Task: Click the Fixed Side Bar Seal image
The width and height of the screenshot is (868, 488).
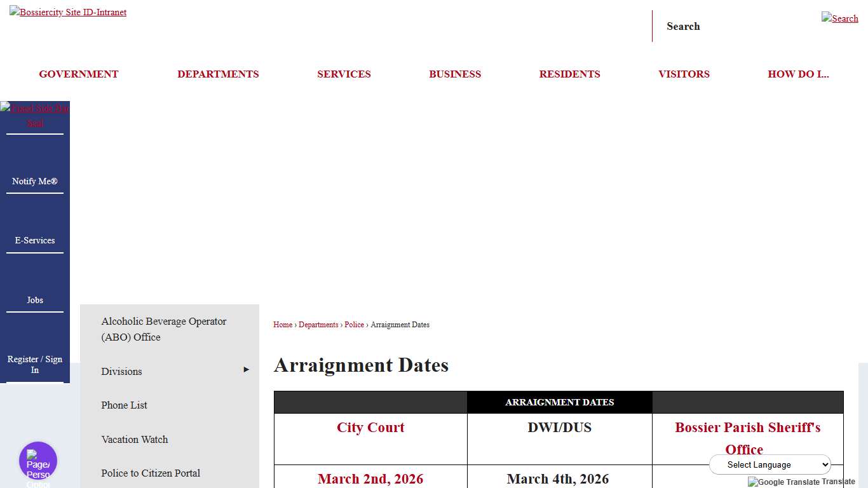Action: click(35, 115)
